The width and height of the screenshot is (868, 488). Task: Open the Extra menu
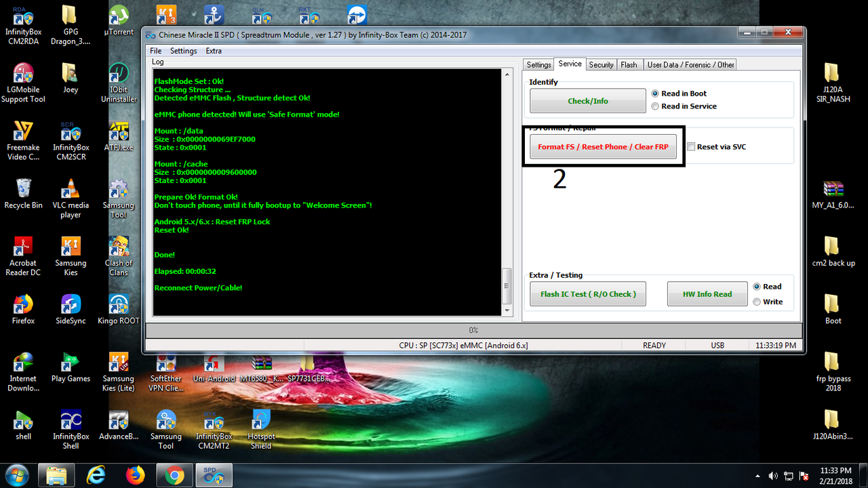pos(214,51)
